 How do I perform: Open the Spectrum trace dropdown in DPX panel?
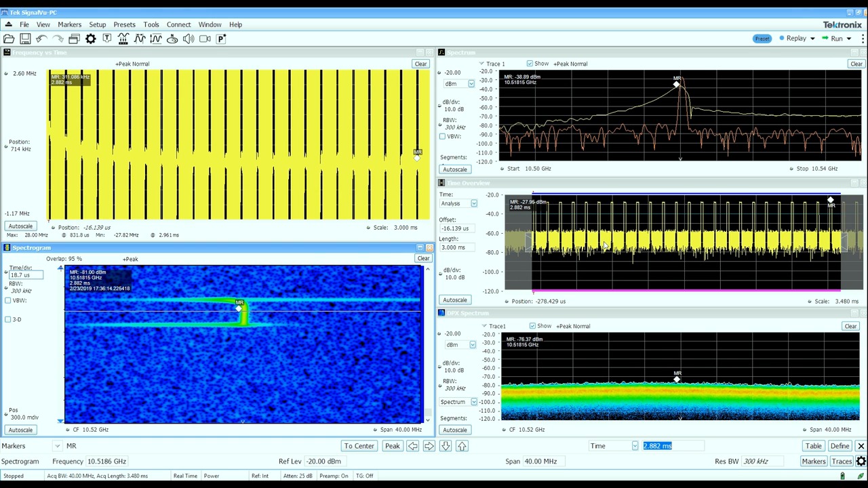click(473, 401)
